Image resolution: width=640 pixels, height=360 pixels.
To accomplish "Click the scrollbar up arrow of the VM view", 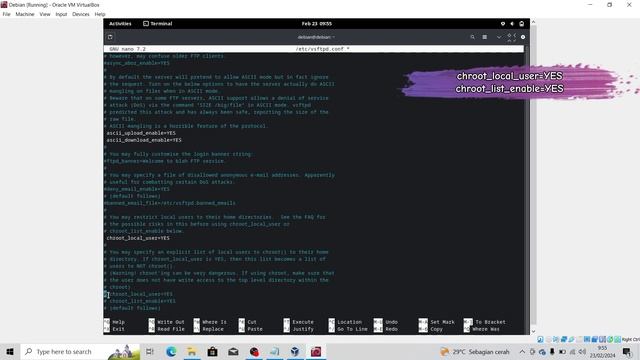I will point(533,22).
